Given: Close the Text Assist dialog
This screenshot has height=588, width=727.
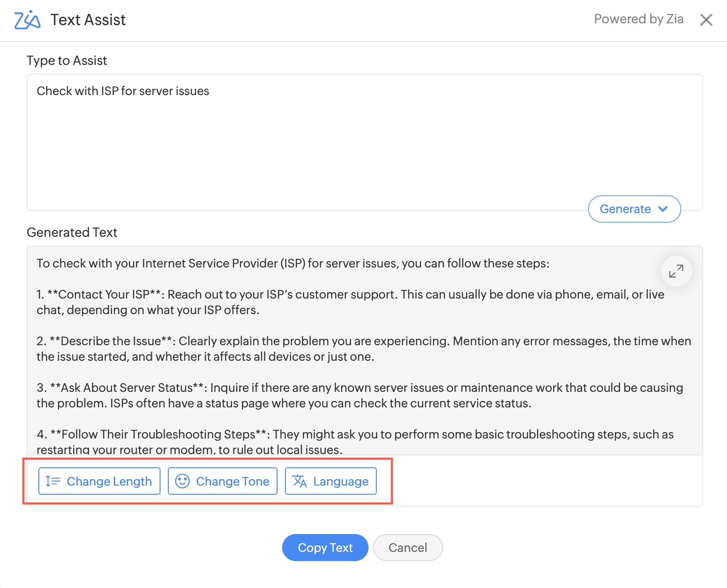Looking at the screenshot, I should 706,20.
